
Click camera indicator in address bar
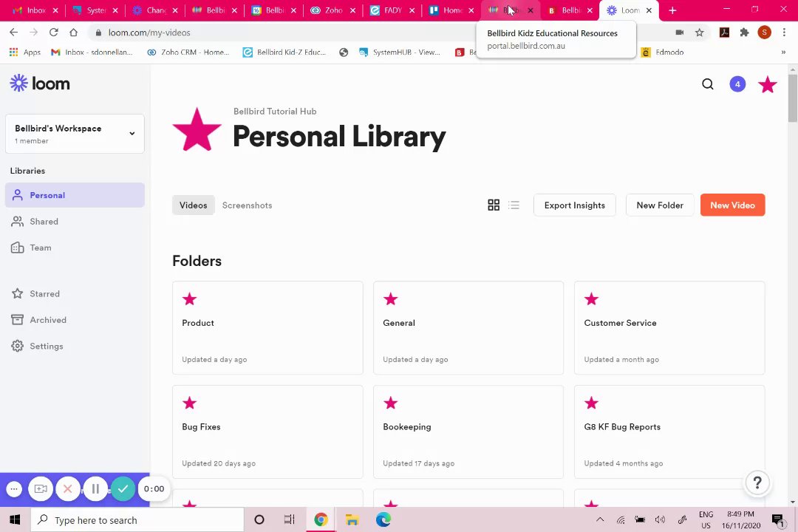680,33
